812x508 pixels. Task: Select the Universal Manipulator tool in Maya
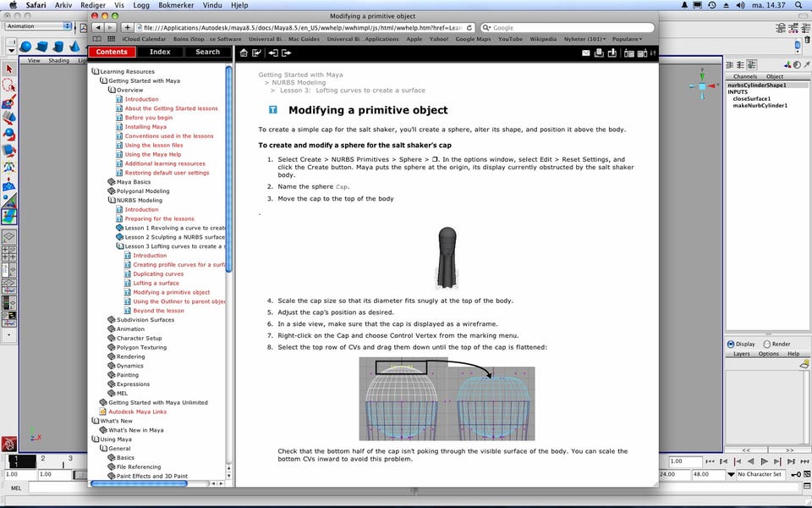point(8,168)
